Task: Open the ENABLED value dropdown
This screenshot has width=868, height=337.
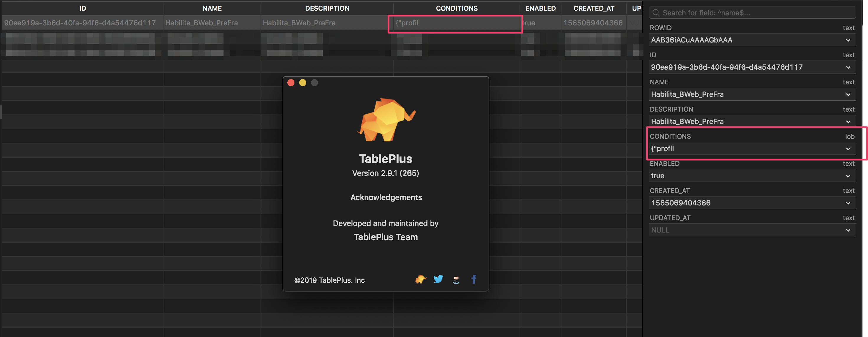Action: click(848, 176)
